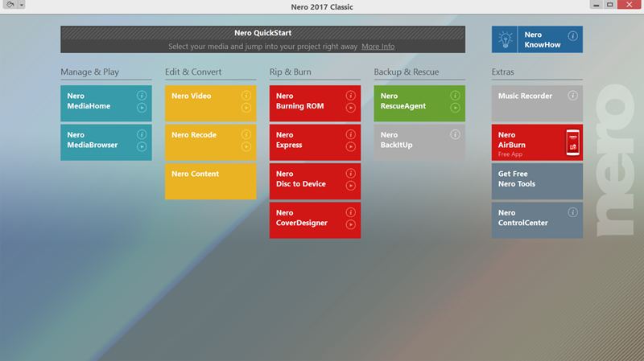Image resolution: width=644 pixels, height=361 pixels.
Task: Click info icon on Nero Express tile
Action: click(350, 134)
